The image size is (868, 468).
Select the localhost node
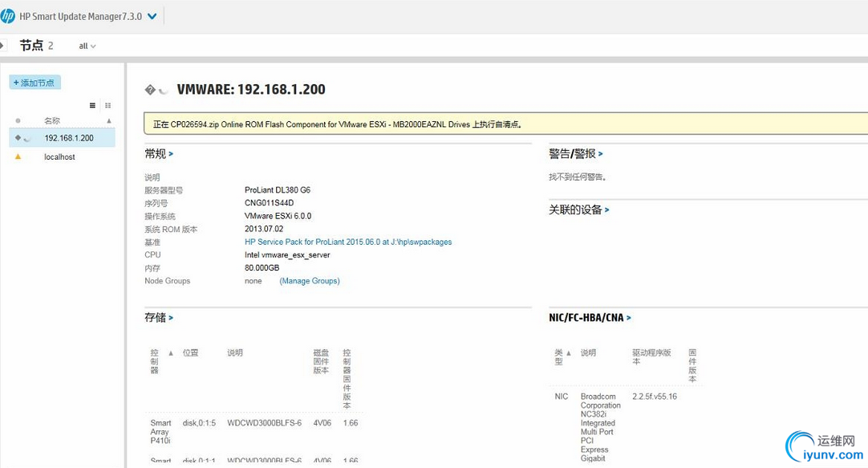click(x=62, y=157)
